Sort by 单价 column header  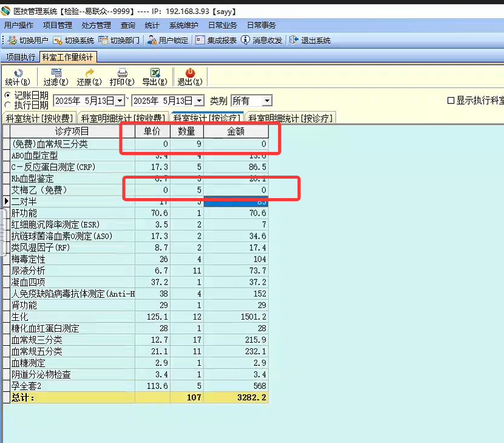coord(152,131)
